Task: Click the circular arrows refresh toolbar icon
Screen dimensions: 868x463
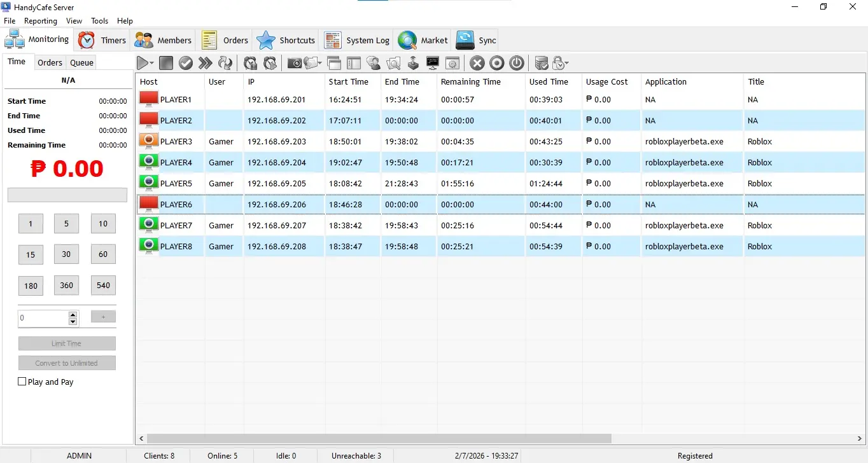Action: [225, 63]
